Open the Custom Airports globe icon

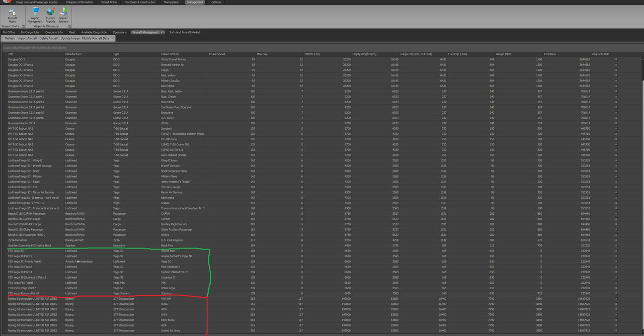point(50,15)
